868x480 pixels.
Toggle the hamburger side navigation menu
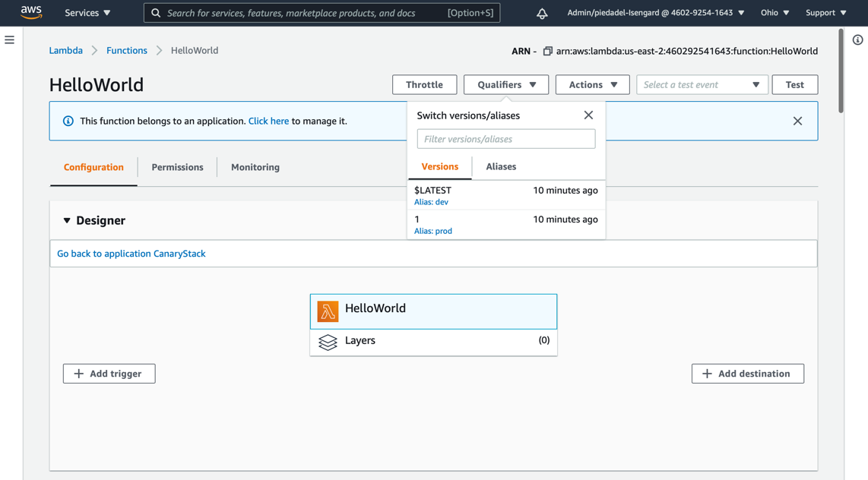click(9, 39)
